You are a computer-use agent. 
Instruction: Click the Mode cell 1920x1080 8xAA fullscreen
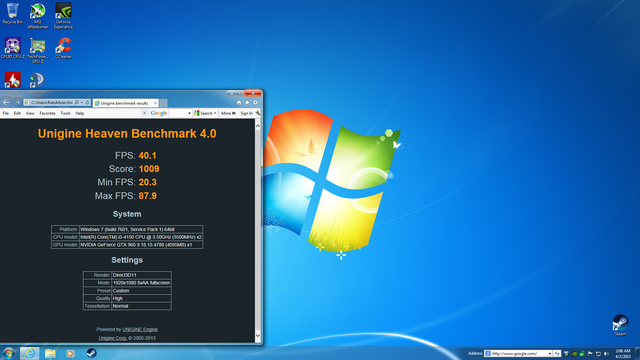pos(141,282)
